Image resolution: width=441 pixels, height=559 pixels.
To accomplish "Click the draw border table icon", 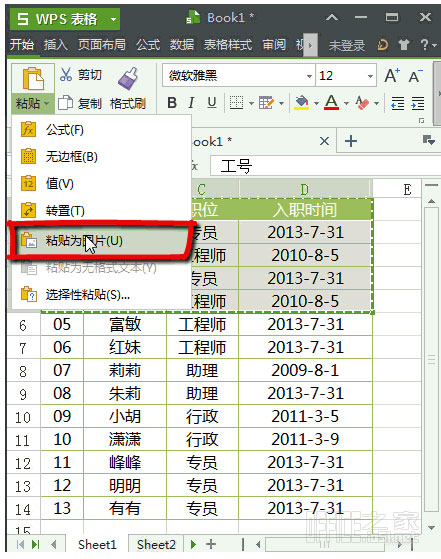I will (x=266, y=103).
